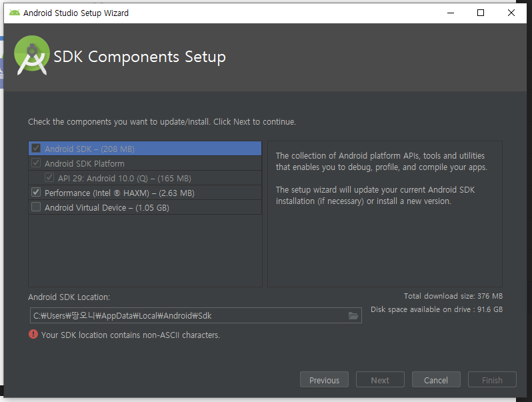
Task: Select the API 29: Android 10.0 (Q) row label
Action: 125,179
